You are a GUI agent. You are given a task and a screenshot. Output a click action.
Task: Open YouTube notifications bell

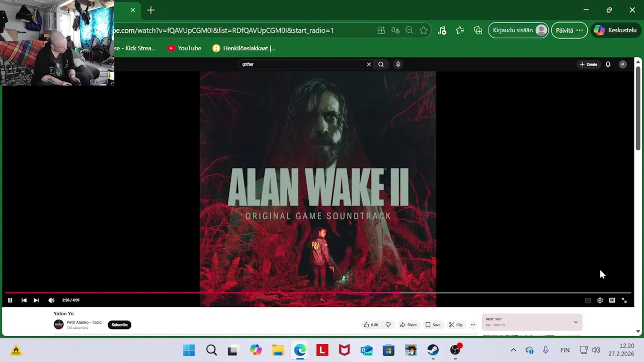tap(608, 64)
